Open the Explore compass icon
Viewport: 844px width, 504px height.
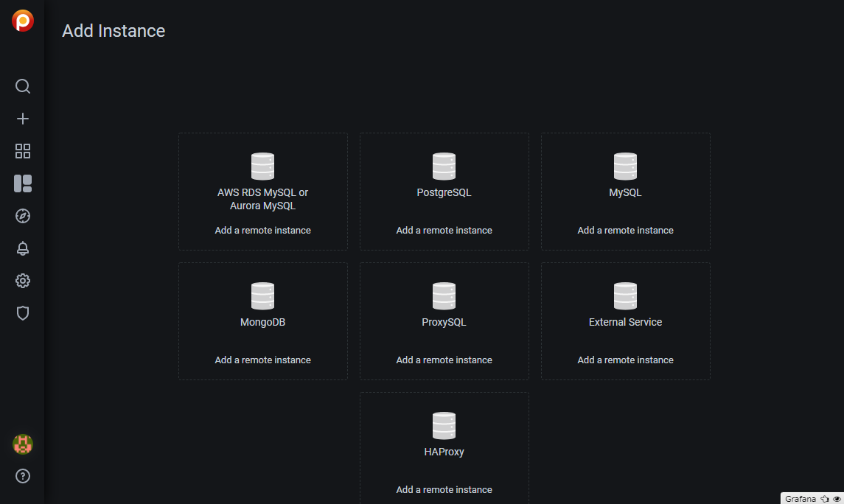point(23,216)
